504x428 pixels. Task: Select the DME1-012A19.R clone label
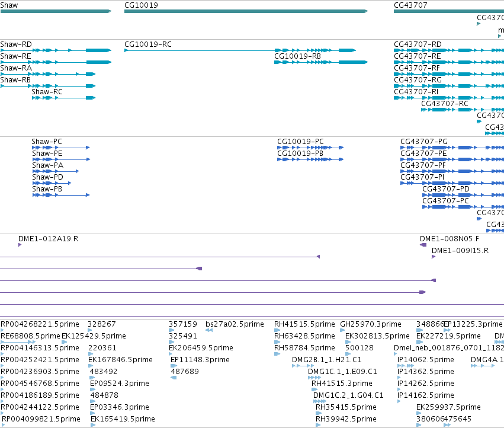pos(48,239)
